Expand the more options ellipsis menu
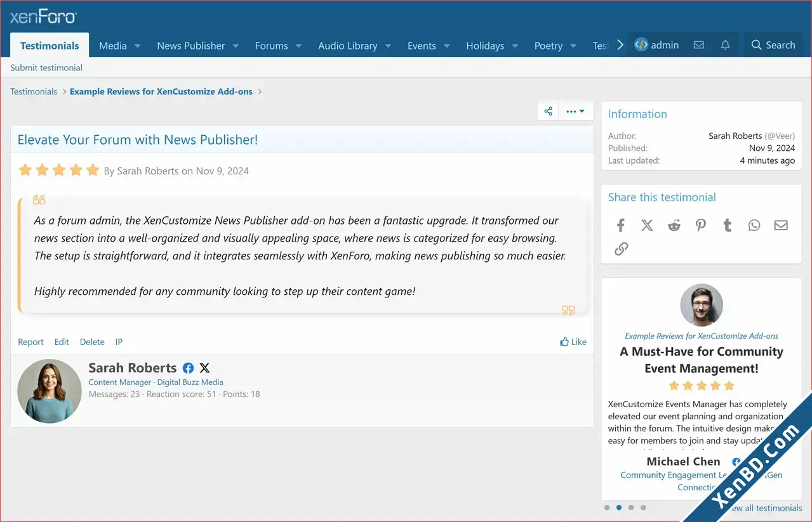812x522 pixels. pos(576,111)
